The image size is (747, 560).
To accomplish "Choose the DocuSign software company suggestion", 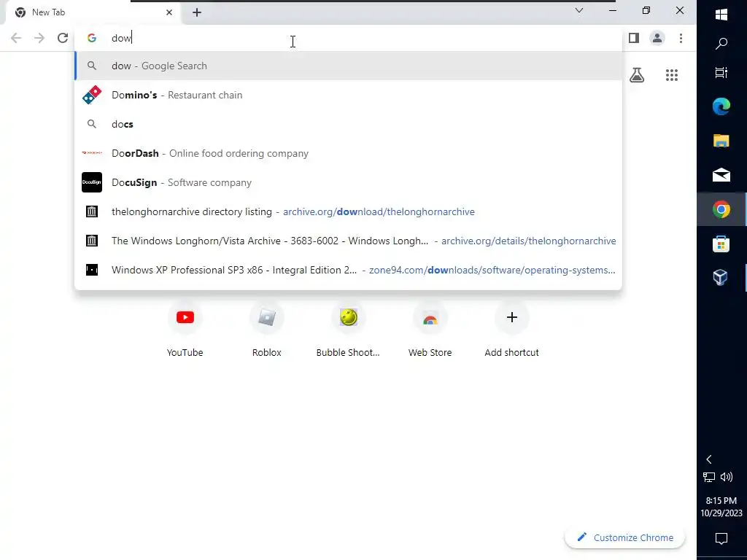I will [x=348, y=182].
